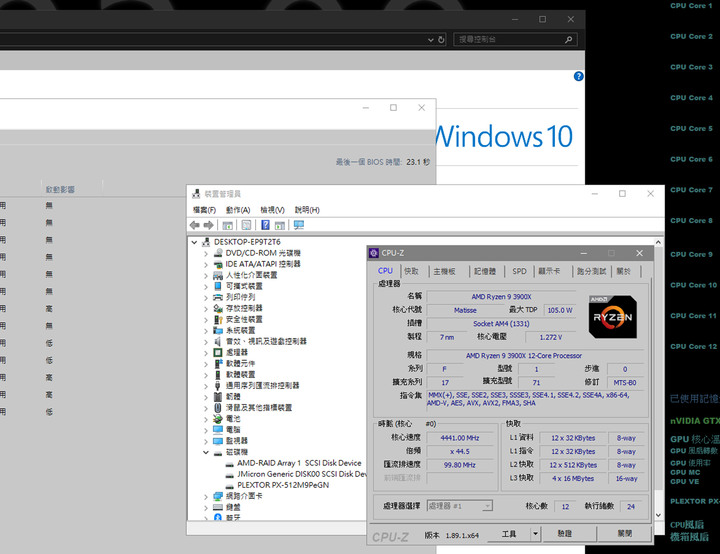This screenshot has height=554, width=720.
Task: Click the Device Manager title bar icon
Action: point(197,194)
